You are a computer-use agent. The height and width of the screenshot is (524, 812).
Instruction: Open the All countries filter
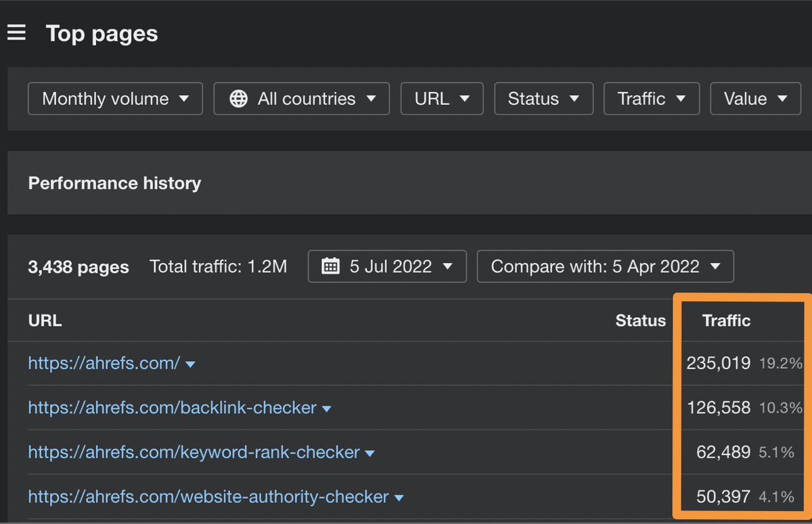click(302, 99)
